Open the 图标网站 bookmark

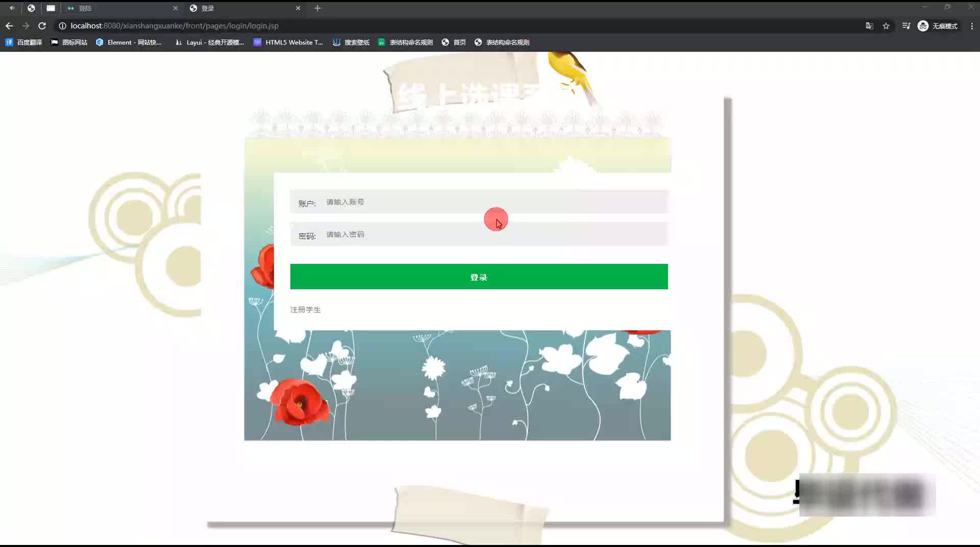pyautogui.click(x=69, y=42)
